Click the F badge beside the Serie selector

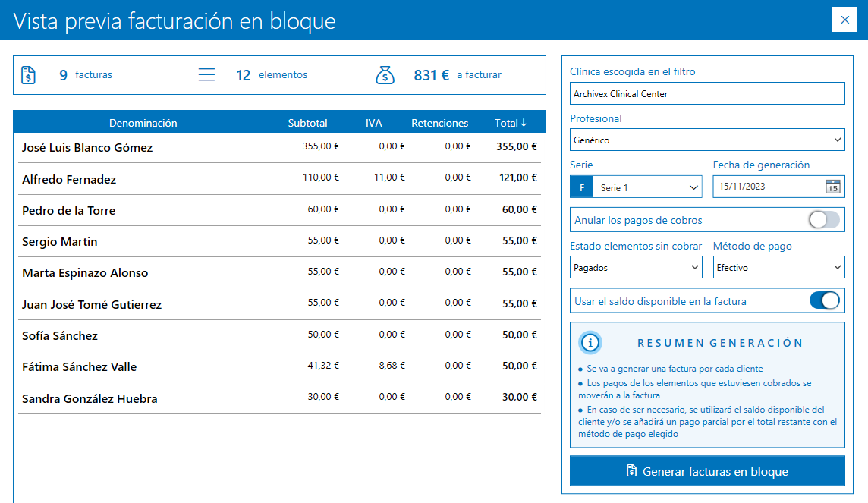580,186
